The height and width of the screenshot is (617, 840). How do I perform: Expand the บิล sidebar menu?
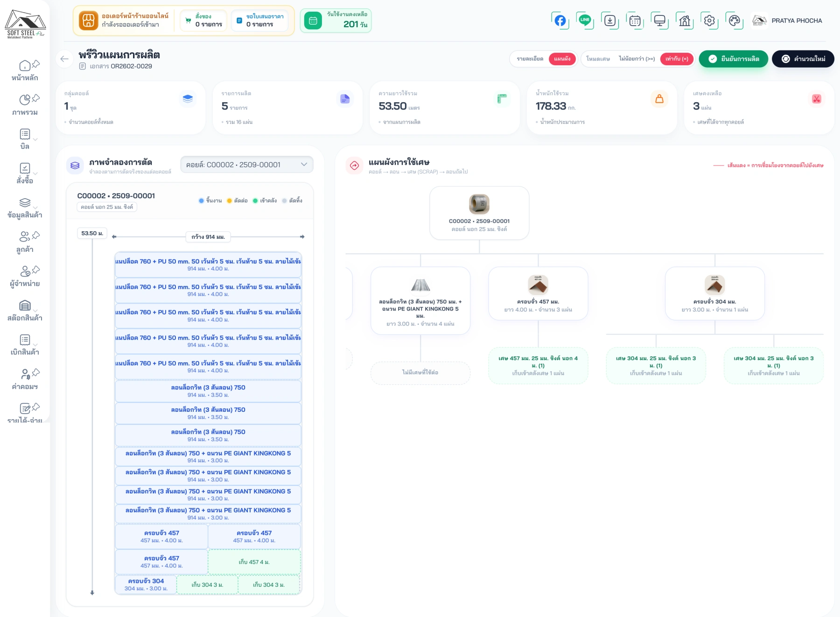tap(36, 139)
